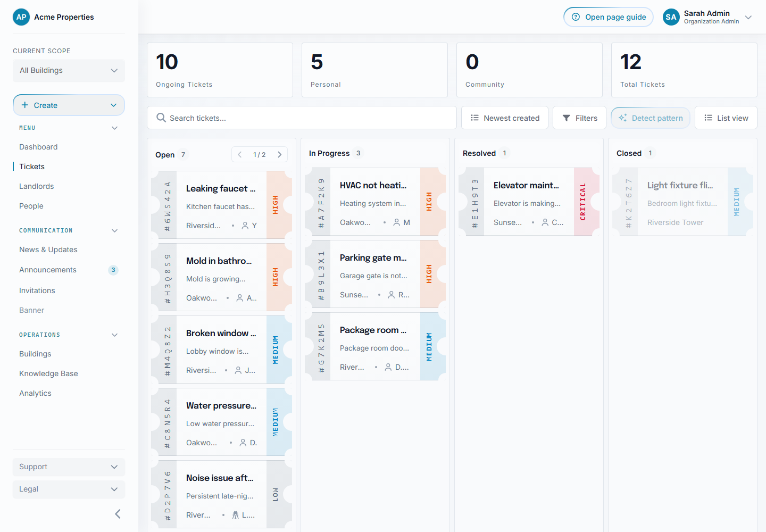
Task: Navigate to Invitations
Action: pos(37,290)
